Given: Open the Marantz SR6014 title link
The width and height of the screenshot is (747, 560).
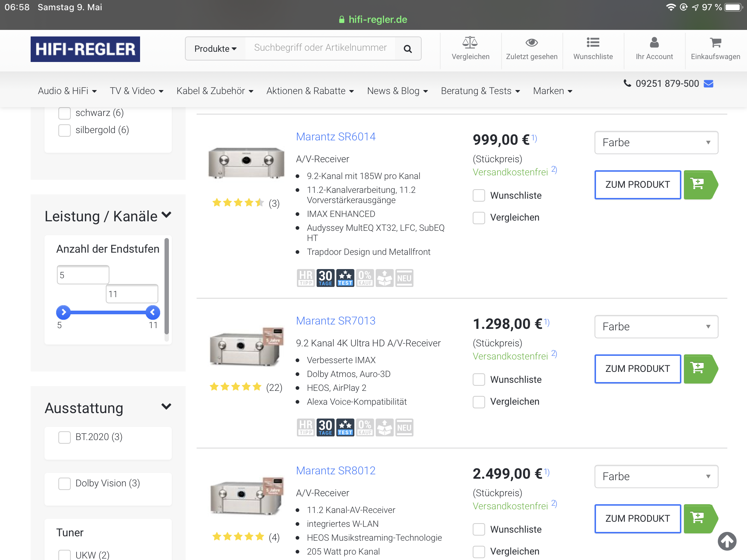Looking at the screenshot, I should point(336,137).
